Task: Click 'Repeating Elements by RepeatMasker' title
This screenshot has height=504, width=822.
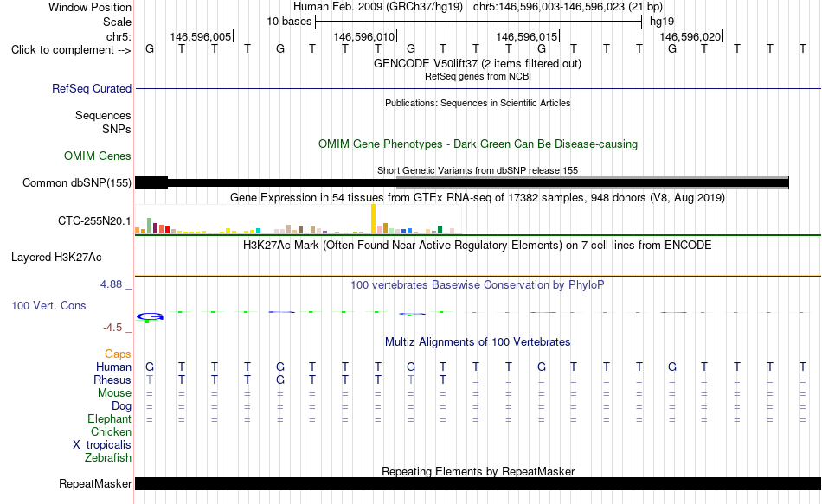Action: coord(478,471)
